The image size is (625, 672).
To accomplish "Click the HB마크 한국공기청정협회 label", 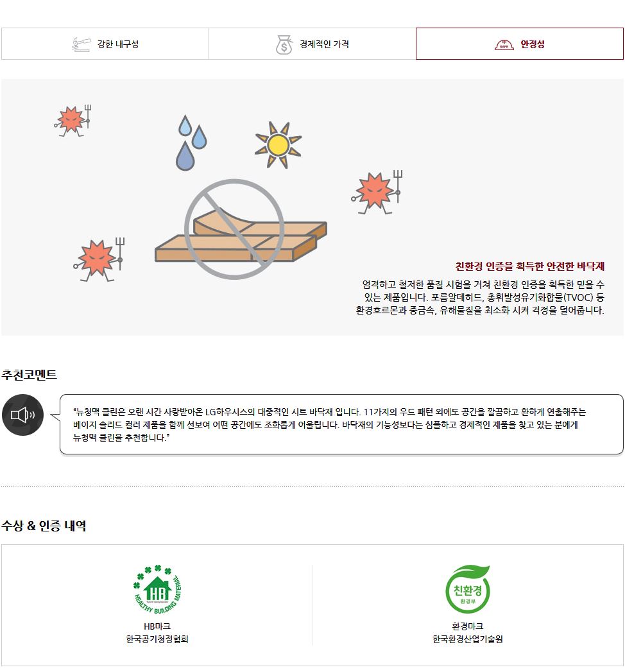I will [157, 633].
